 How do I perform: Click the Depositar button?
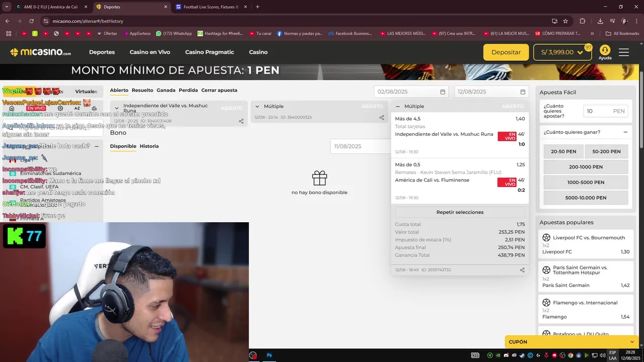[506, 52]
